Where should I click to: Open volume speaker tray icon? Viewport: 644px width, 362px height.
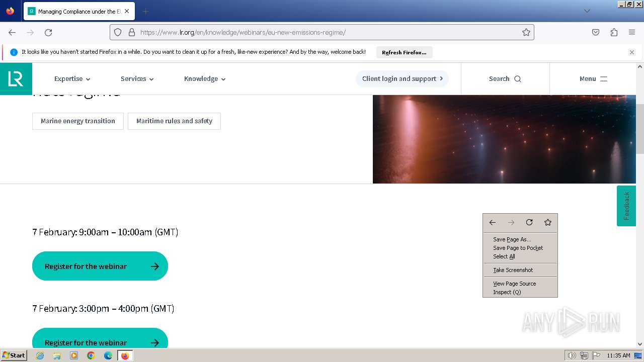[x=572, y=355]
